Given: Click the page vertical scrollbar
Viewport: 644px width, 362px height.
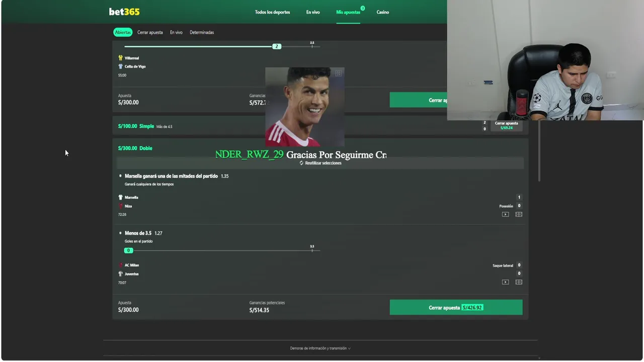Looking at the screenshot, I should tap(540, 151).
